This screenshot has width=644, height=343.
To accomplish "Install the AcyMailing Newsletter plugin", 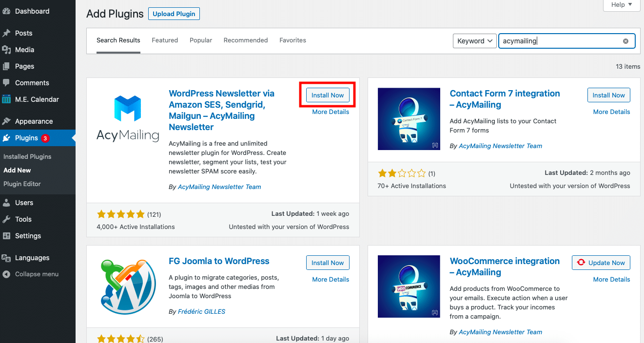I will coord(328,95).
